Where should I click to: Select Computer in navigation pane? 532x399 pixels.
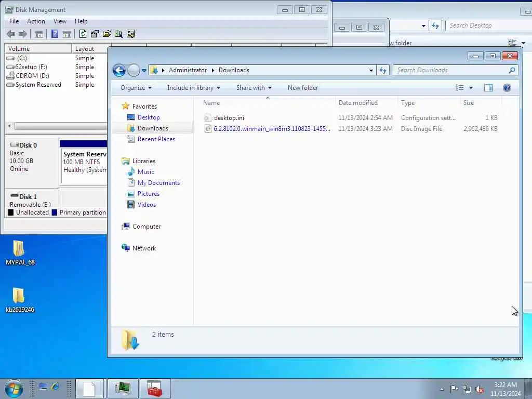(146, 227)
